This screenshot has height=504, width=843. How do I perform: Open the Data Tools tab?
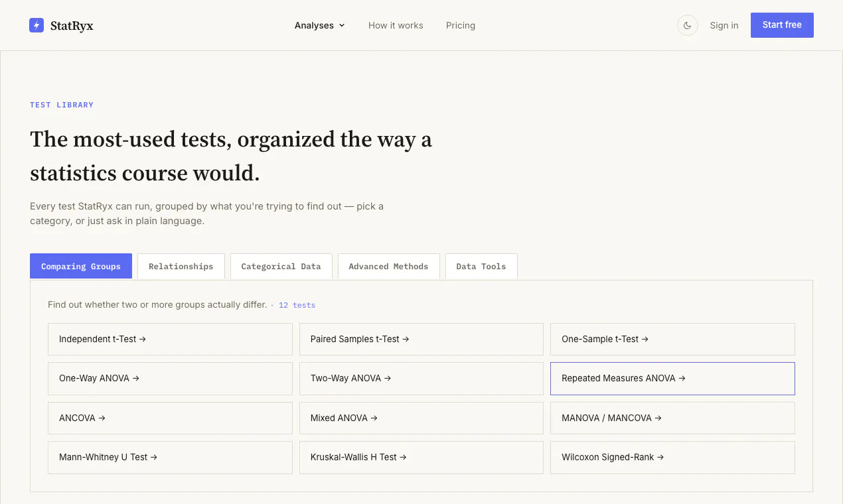(x=481, y=266)
